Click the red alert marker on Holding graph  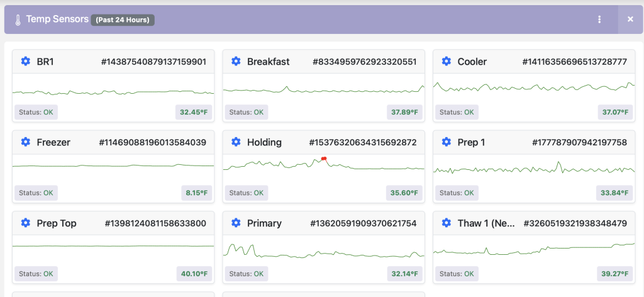click(x=323, y=159)
